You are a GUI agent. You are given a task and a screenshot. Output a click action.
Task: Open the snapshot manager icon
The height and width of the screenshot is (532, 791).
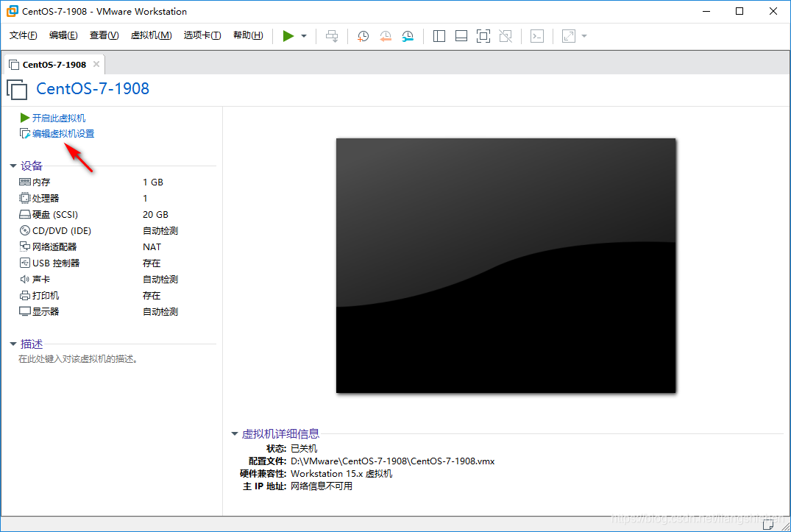(408, 35)
